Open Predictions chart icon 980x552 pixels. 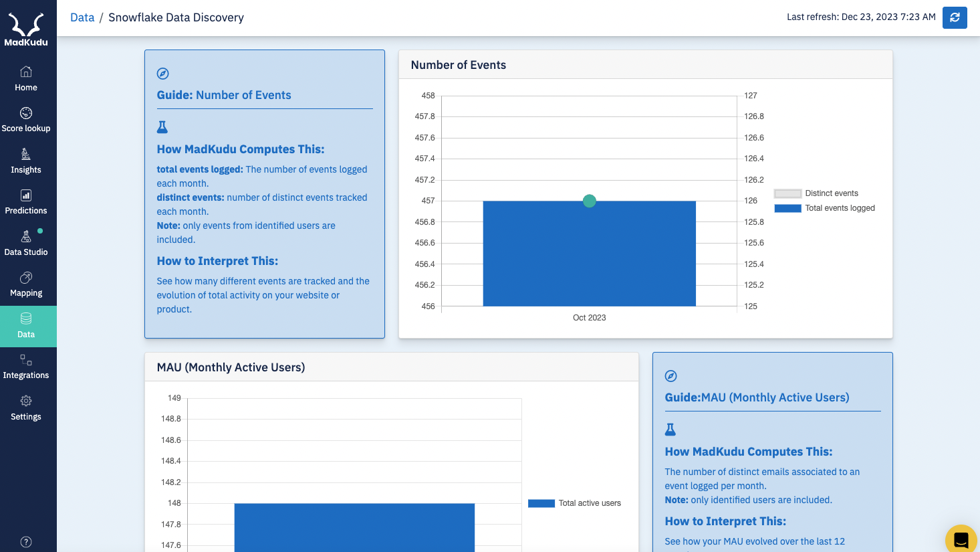coord(26,195)
